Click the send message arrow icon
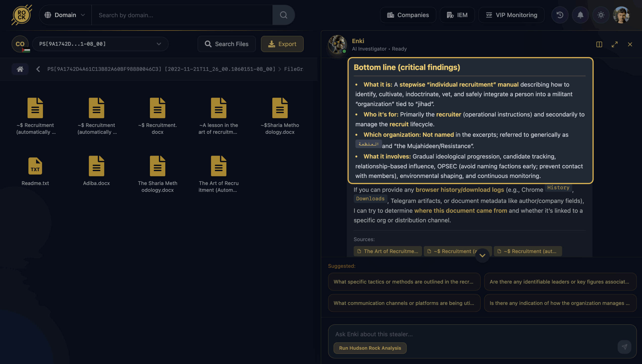The height and width of the screenshot is (364, 642). (x=624, y=347)
